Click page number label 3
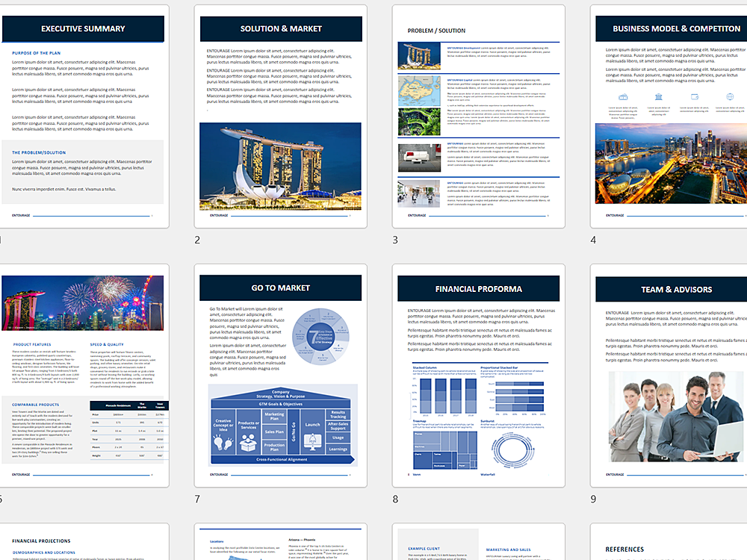Viewport: 747px width, 560px height. (395, 240)
